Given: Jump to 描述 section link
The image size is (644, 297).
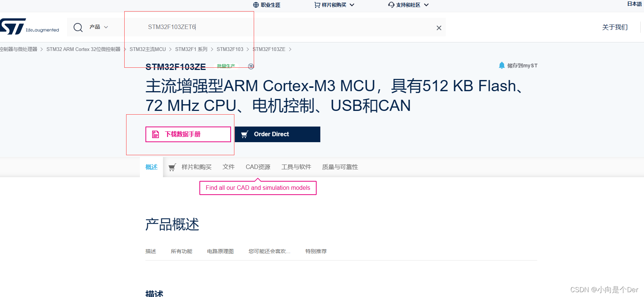Looking at the screenshot, I should (151, 252).
